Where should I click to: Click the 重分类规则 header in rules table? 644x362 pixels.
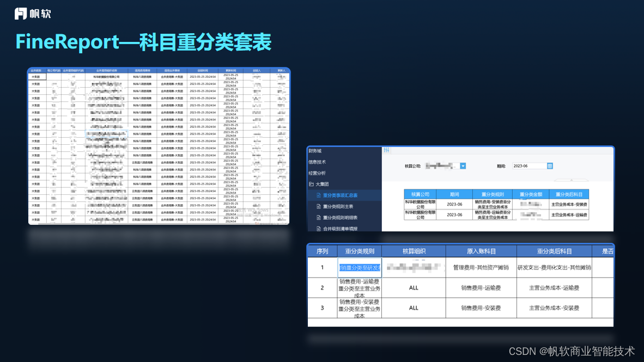(360, 251)
